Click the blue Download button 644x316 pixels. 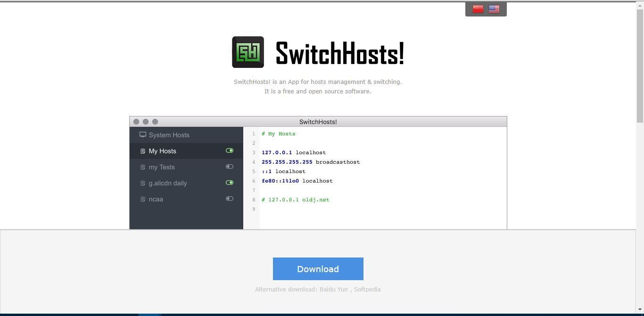[x=318, y=269]
